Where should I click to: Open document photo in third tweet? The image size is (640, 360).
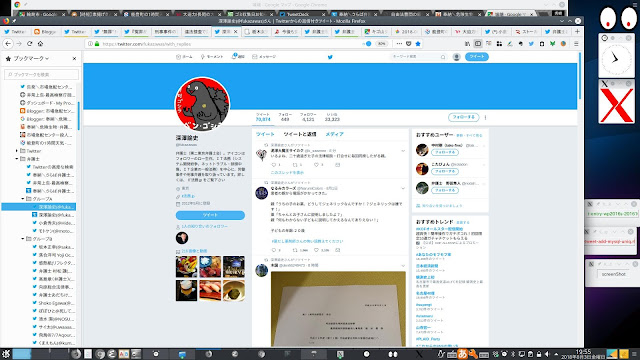click(338, 309)
